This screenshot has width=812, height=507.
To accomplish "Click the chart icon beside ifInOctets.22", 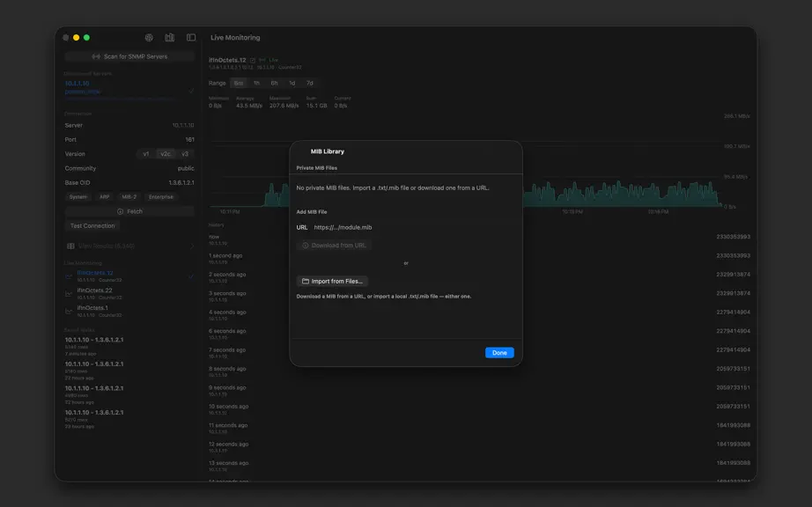I will 69,294.
